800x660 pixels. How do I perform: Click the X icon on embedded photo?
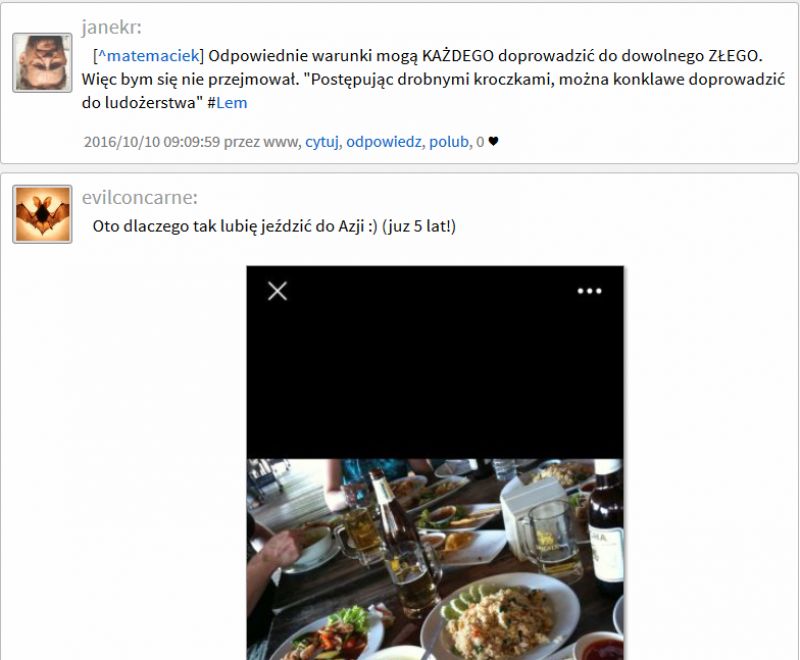coord(278,291)
